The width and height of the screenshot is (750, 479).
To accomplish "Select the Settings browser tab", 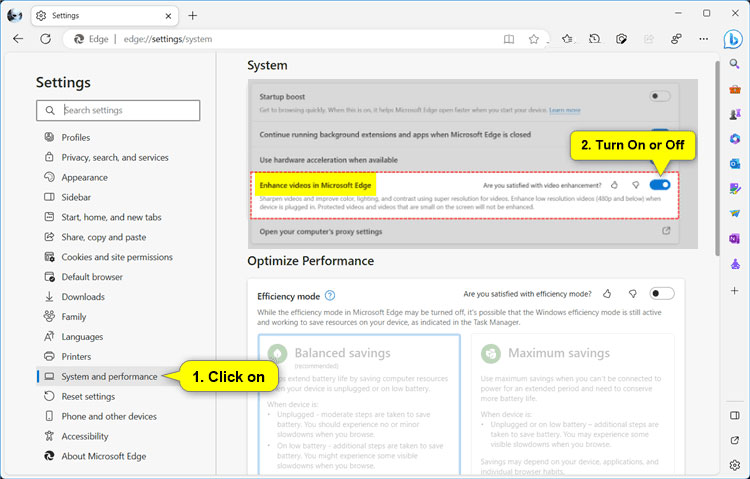I will point(104,16).
